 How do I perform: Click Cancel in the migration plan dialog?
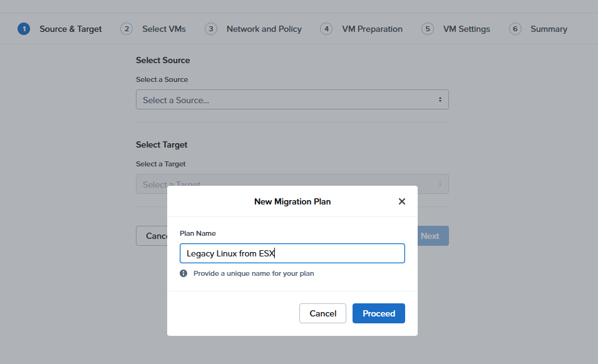pos(322,313)
